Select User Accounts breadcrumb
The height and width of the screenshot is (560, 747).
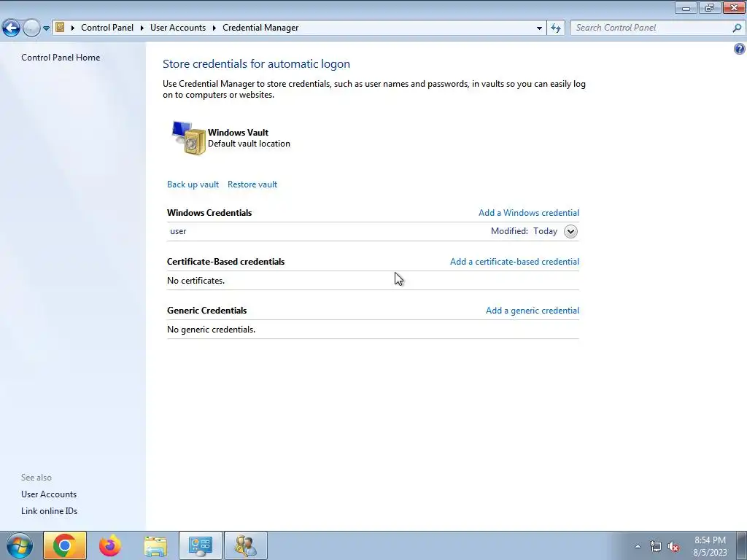coord(178,28)
